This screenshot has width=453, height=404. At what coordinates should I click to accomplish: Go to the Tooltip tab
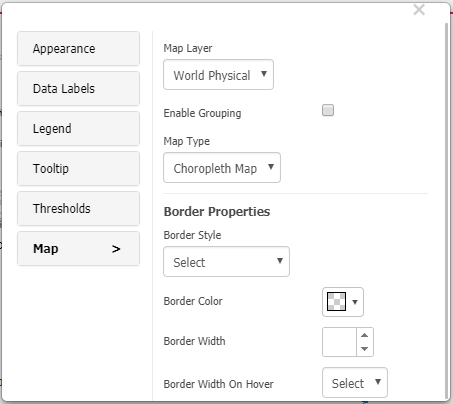point(78,169)
